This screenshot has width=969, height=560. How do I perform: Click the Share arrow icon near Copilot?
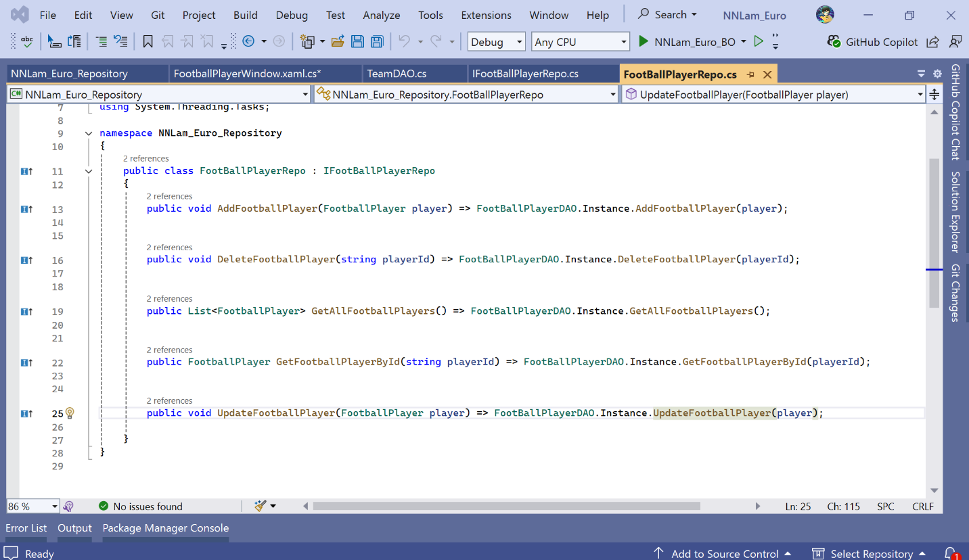point(932,42)
